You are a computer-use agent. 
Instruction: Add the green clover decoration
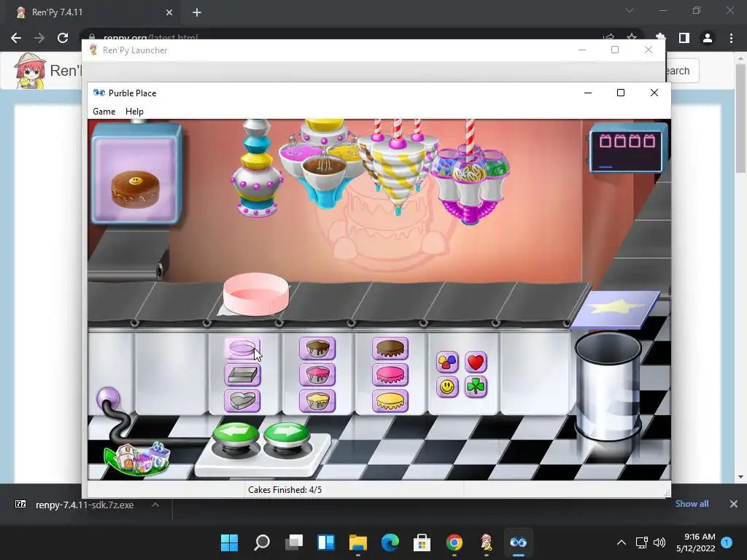(476, 386)
